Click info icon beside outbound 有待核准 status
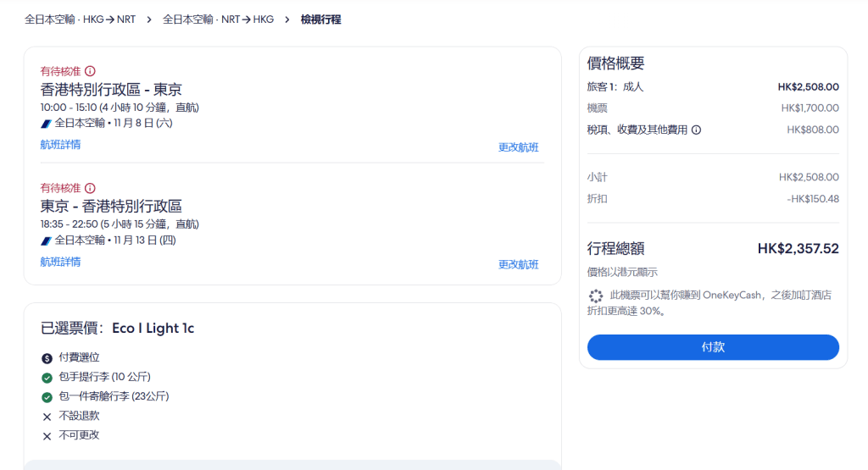Screen dimensions: 868x470 [x=91, y=71]
